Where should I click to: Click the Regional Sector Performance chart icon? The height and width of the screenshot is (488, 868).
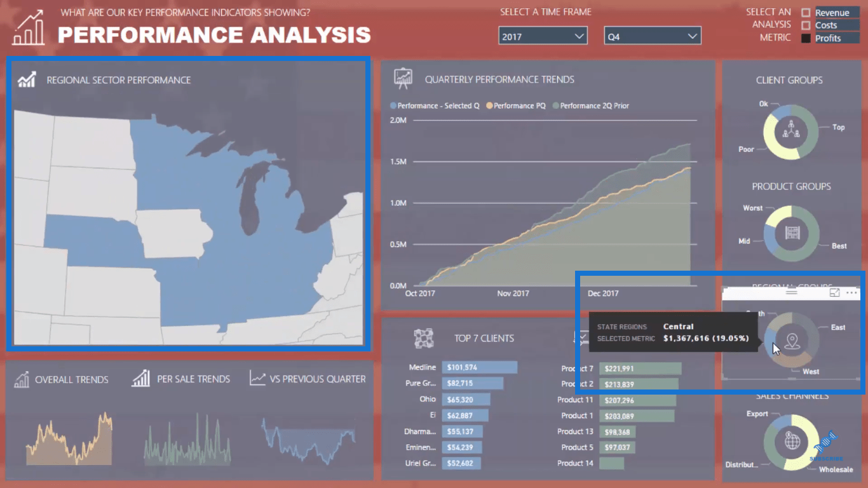27,79
